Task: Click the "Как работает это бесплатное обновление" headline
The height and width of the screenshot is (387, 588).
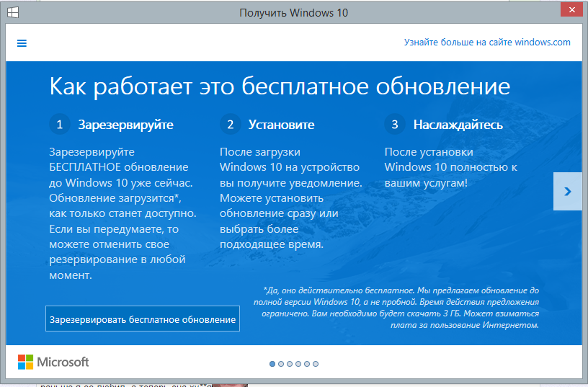Action: click(280, 86)
